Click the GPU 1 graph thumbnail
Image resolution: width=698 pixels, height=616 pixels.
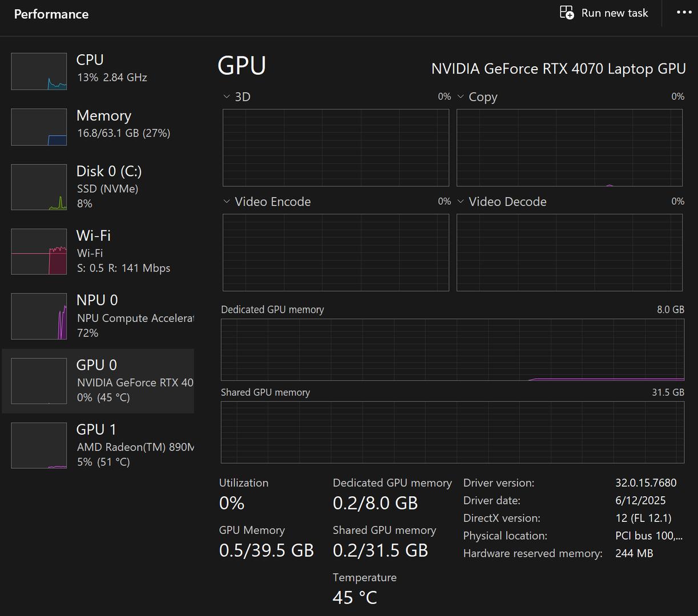(39, 445)
